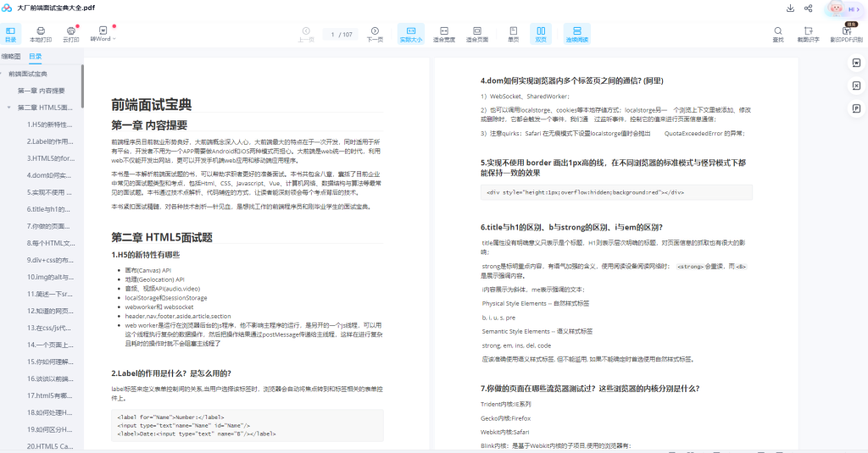The width and height of the screenshot is (868, 453).
Task: Open outline entry 20.HTML5 Ca
Action: [x=50, y=446]
